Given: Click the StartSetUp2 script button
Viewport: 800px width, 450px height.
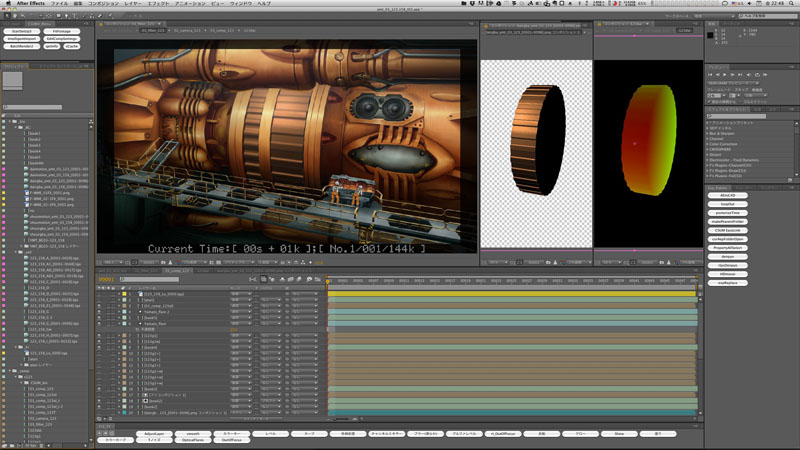Looking at the screenshot, I should (21, 31).
